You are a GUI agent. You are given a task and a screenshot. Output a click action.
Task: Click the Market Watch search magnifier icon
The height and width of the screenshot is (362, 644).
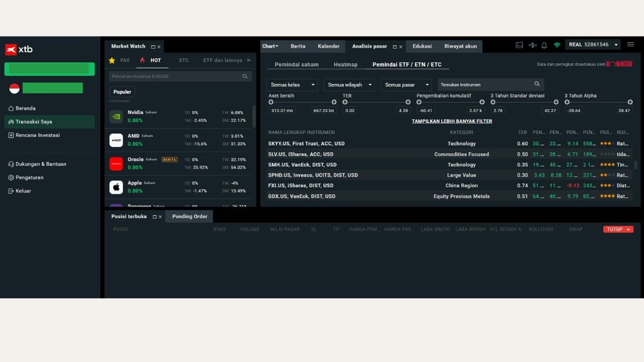[245, 77]
